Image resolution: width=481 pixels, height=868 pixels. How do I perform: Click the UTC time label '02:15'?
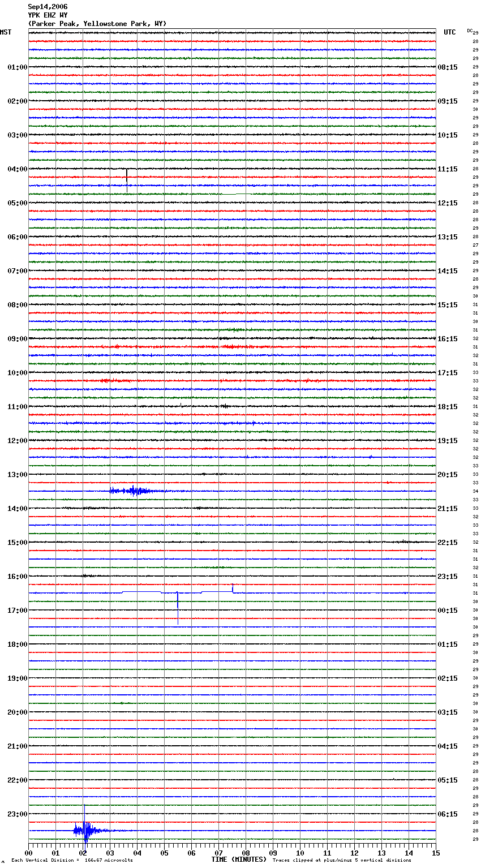[448, 678]
